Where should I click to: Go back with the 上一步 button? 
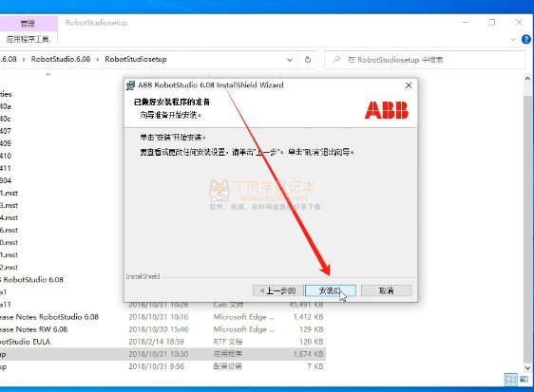tap(277, 290)
